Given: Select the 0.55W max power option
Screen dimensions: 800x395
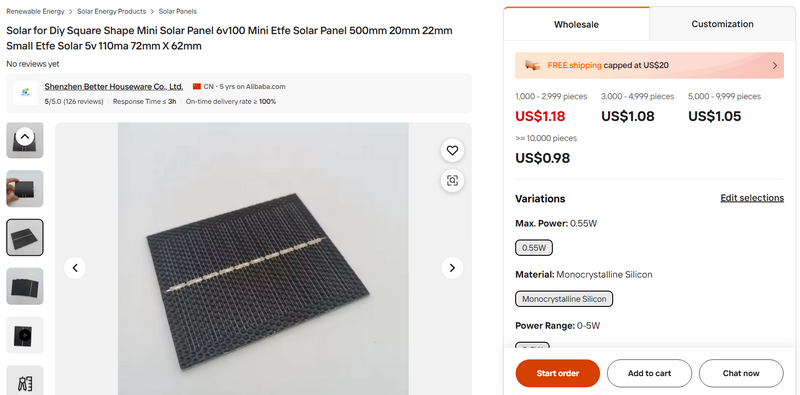Looking at the screenshot, I should (x=534, y=248).
